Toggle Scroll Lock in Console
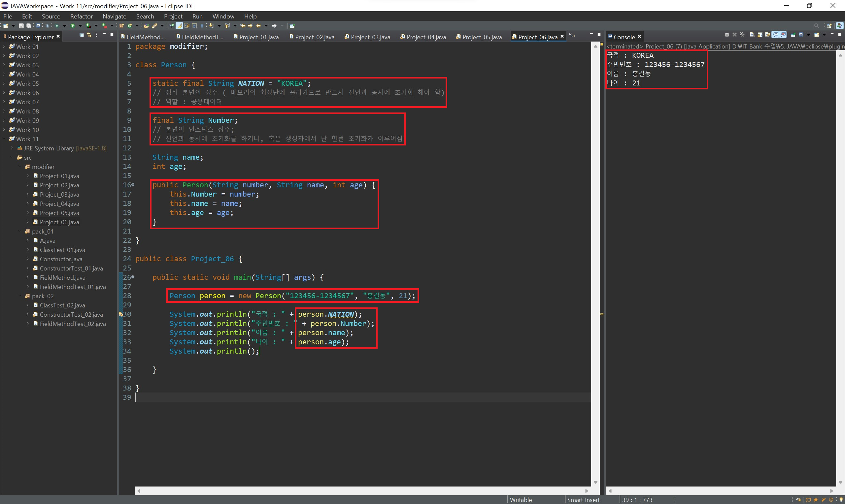Screen dimensions: 845x504 pyautogui.click(x=760, y=35)
